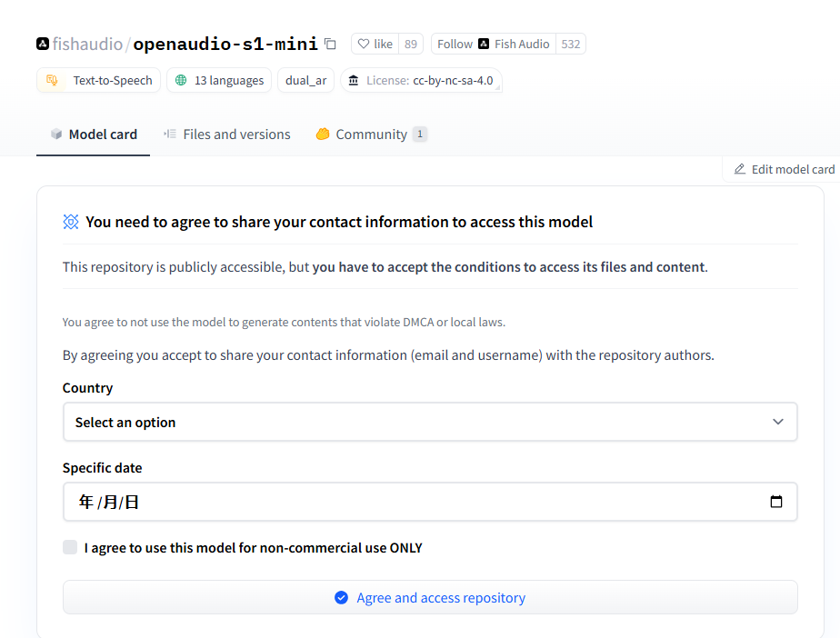Viewport: 840px width, 638px height.
Task: Click the 89 likes count
Action: pos(411,44)
